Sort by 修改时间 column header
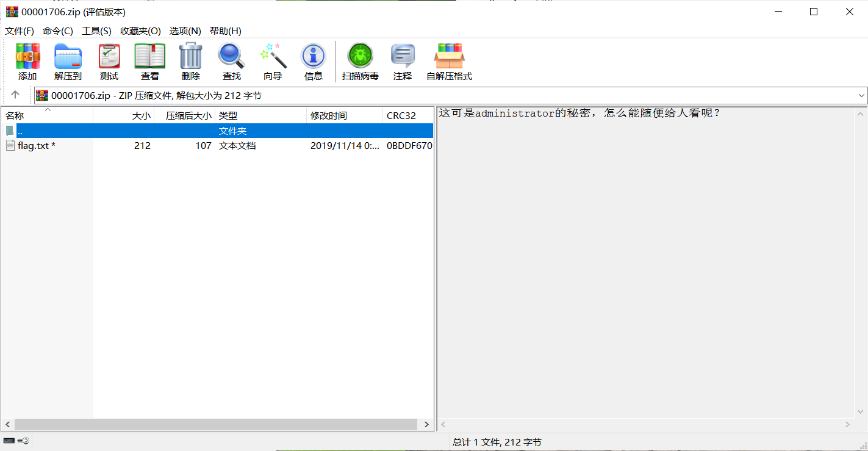 329,116
